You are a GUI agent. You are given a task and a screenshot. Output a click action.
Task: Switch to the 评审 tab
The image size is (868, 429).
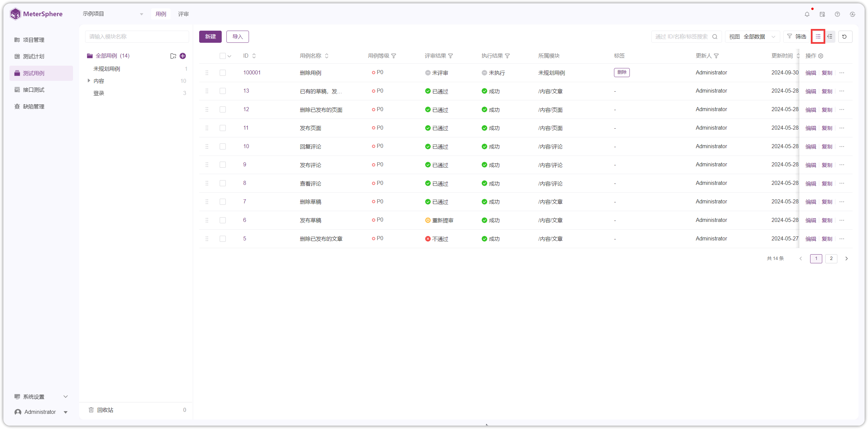point(183,14)
